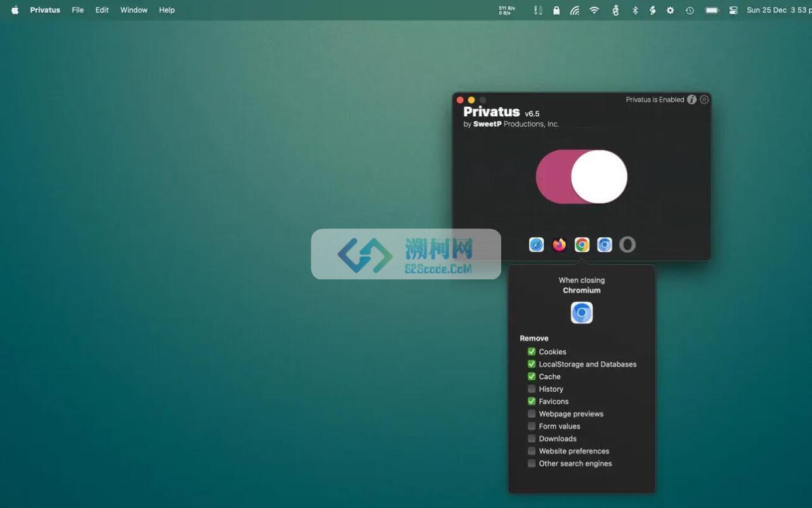Click the Bluetooth menu bar icon
Viewport: 812px width, 508px height.
click(634, 10)
